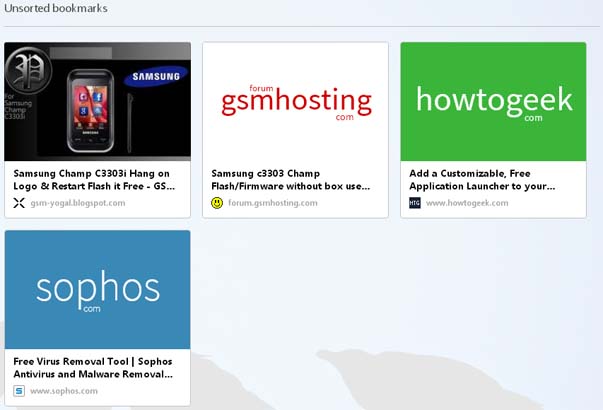Click the Sophos S favicon
The width and height of the screenshot is (603, 410).
pyautogui.click(x=19, y=391)
